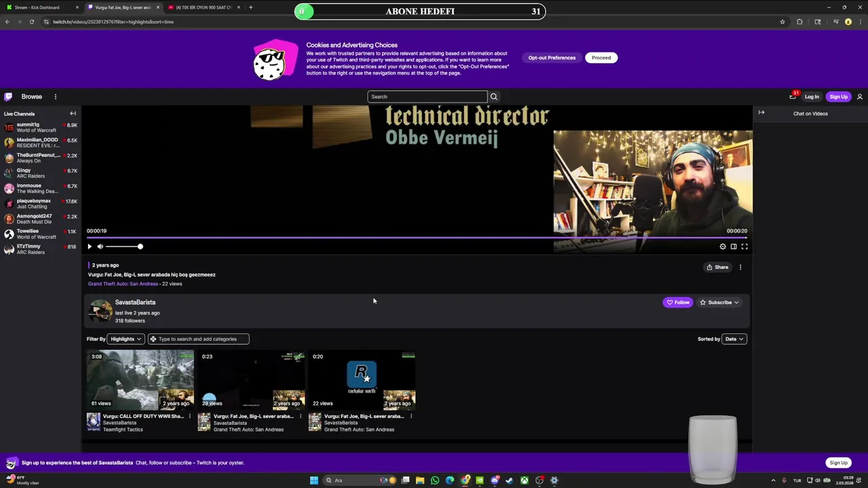
Task: Open Discord from the taskbar
Action: pos(494,481)
